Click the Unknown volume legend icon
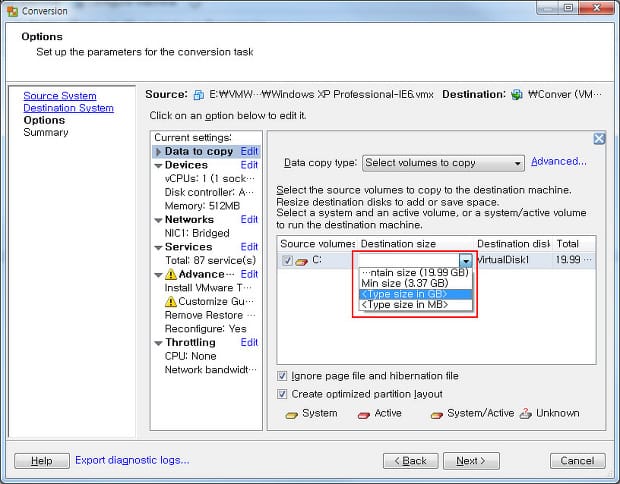 pyautogui.click(x=526, y=414)
